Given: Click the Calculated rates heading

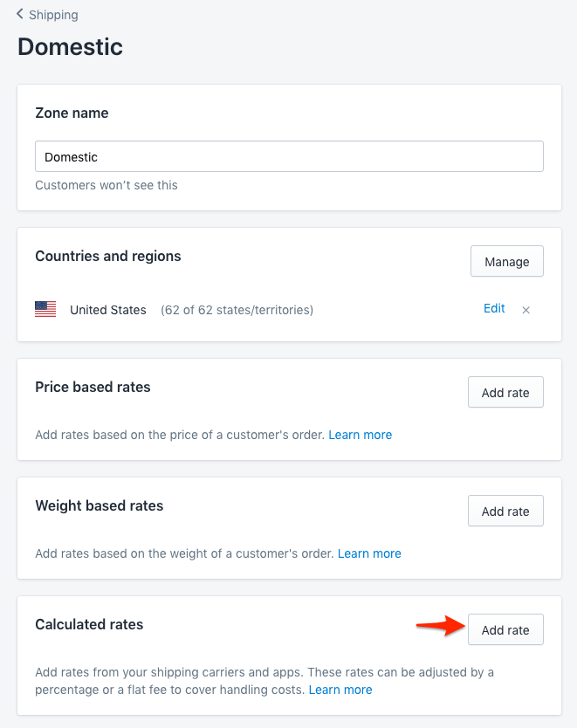Looking at the screenshot, I should (89, 624).
